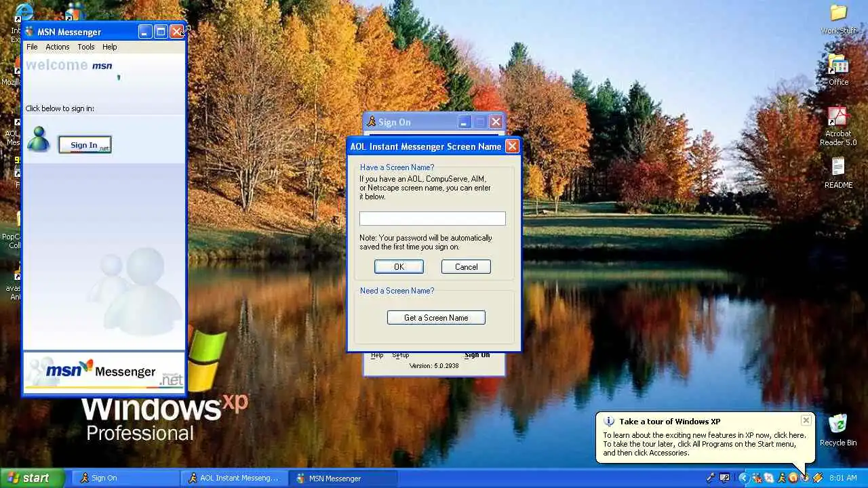Screen dimensions: 868x488
Task: Cancel the AOL Screen Name dialog
Action: coord(466,267)
